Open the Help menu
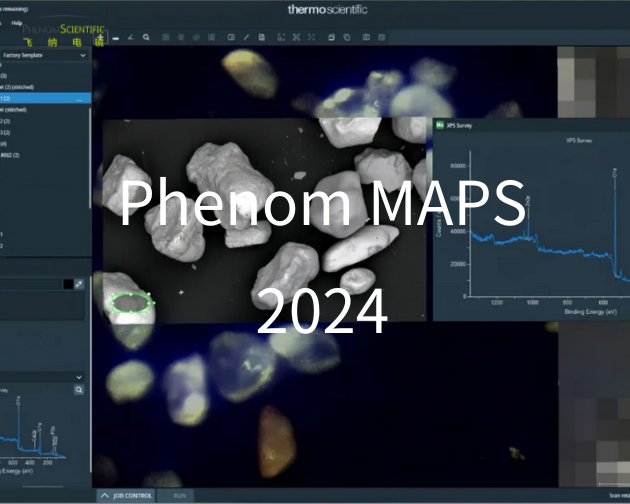630x504 pixels. 16,23
